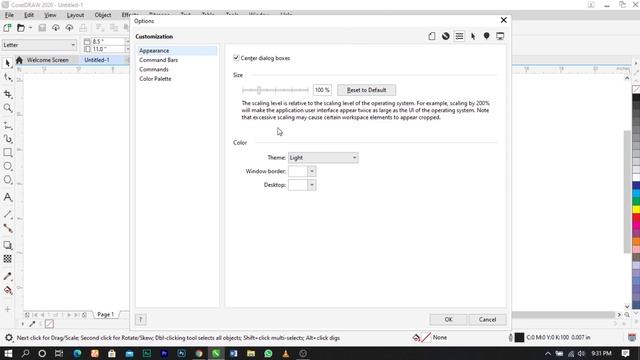
Task: Confirm with the OK button
Action: [x=448, y=320]
